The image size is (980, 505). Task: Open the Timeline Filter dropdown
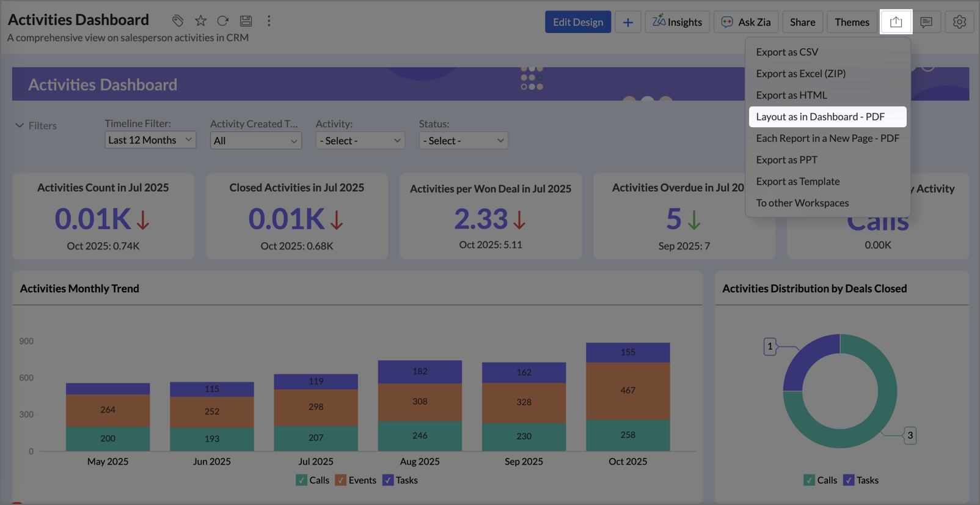point(150,140)
